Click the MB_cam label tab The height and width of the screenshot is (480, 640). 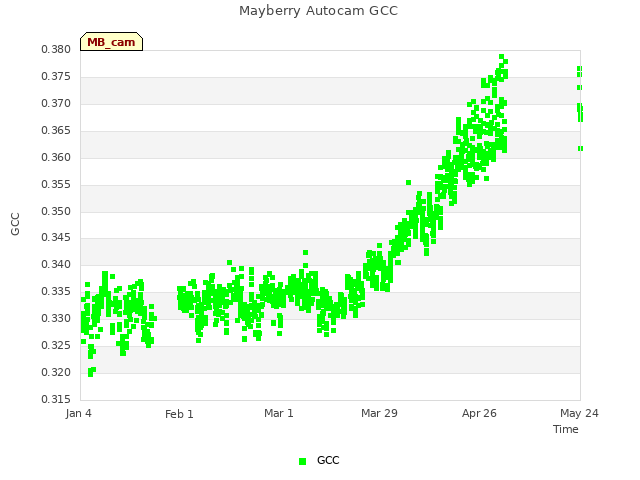click(x=111, y=42)
